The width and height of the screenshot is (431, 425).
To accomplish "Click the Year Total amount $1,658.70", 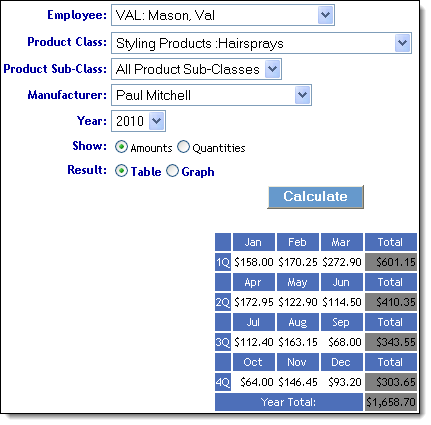I will click(391, 402).
